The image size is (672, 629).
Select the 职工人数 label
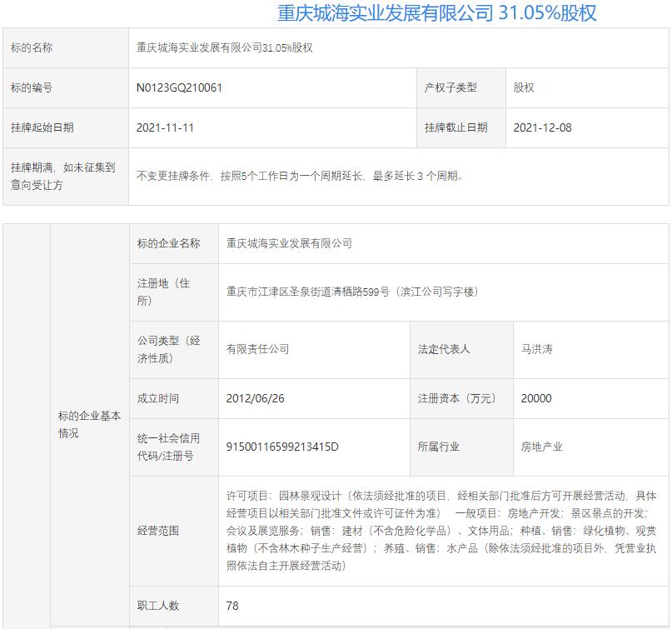(x=158, y=606)
